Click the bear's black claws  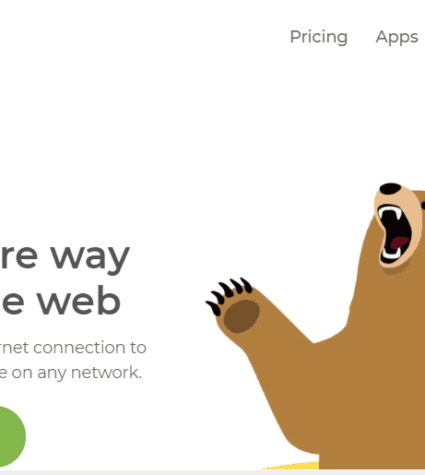point(229,295)
